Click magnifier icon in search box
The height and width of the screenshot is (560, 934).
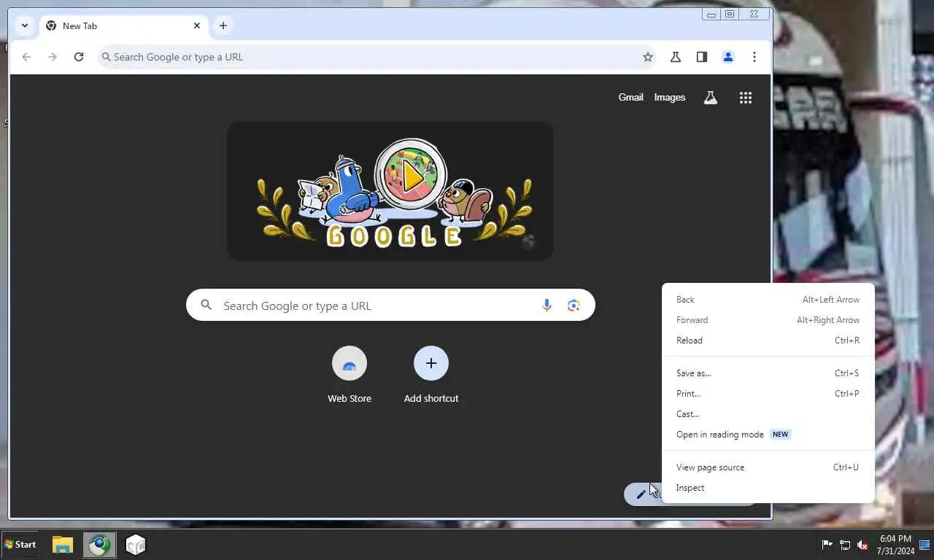[x=207, y=306]
